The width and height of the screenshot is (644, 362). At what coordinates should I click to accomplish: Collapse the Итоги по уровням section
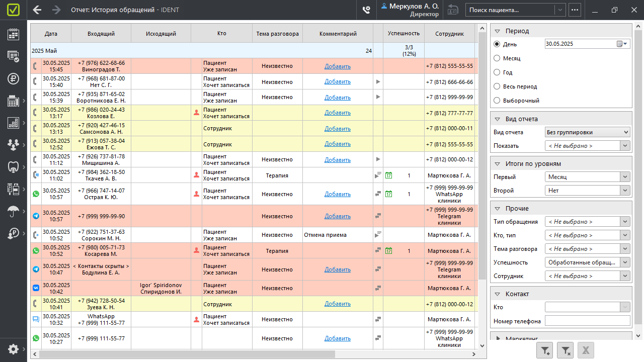coord(497,164)
